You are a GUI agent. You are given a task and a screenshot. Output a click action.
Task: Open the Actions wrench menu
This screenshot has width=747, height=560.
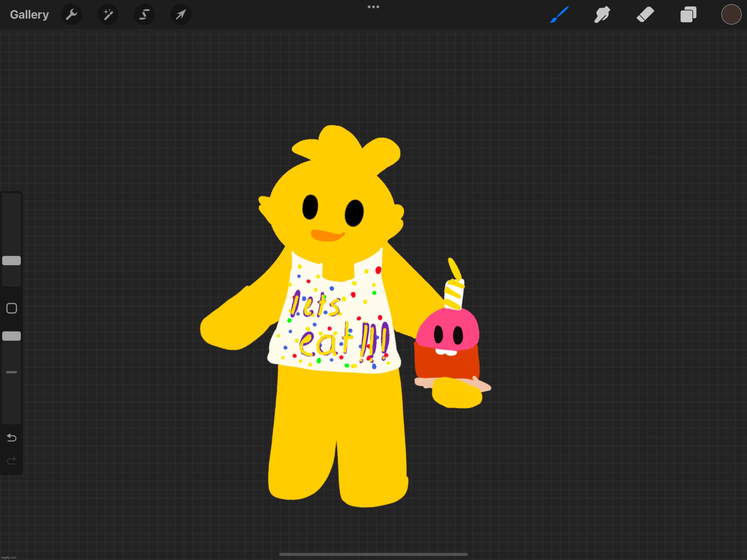click(x=72, y=14)
